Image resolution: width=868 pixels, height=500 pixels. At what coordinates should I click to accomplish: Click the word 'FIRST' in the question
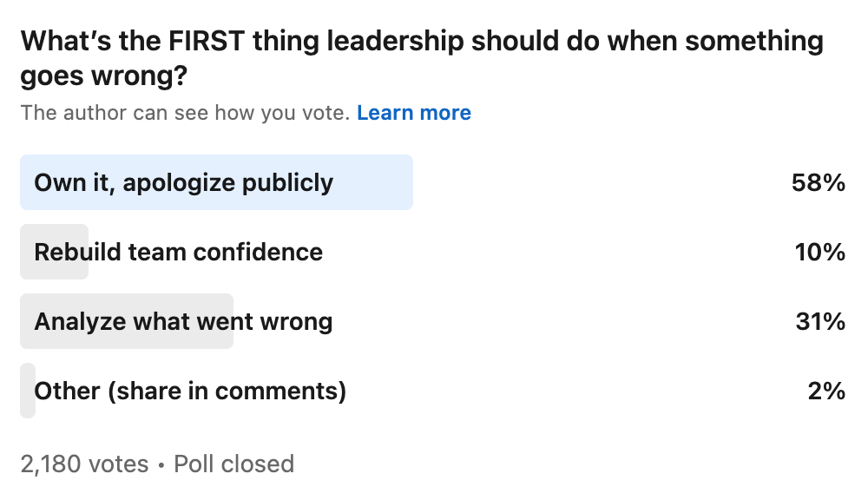207,42
